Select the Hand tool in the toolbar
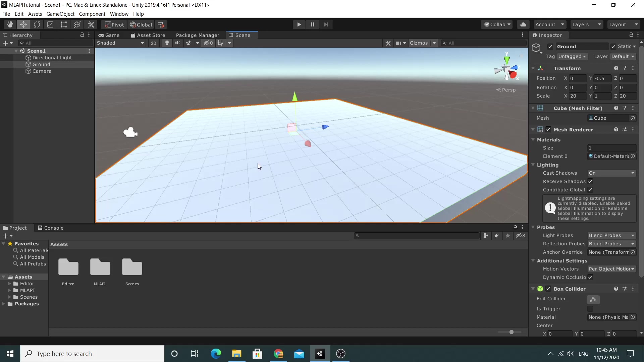 pyautogui.click(x=10, y=24)
